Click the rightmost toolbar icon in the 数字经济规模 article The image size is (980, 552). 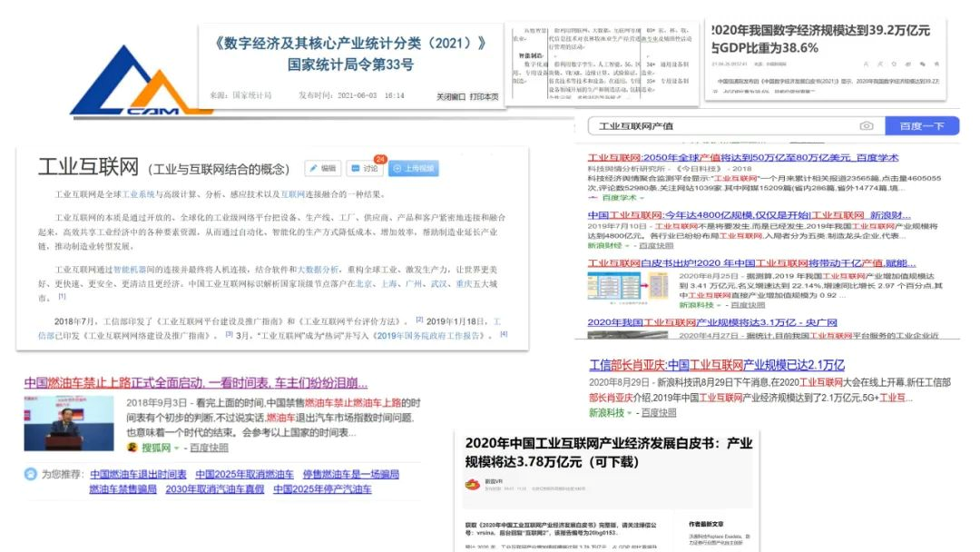pos(936,64)
